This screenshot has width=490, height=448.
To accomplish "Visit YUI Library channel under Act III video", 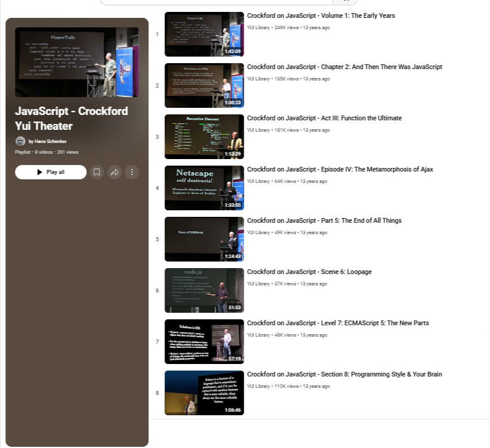I will pyautogui.click(x=258, y=130).
